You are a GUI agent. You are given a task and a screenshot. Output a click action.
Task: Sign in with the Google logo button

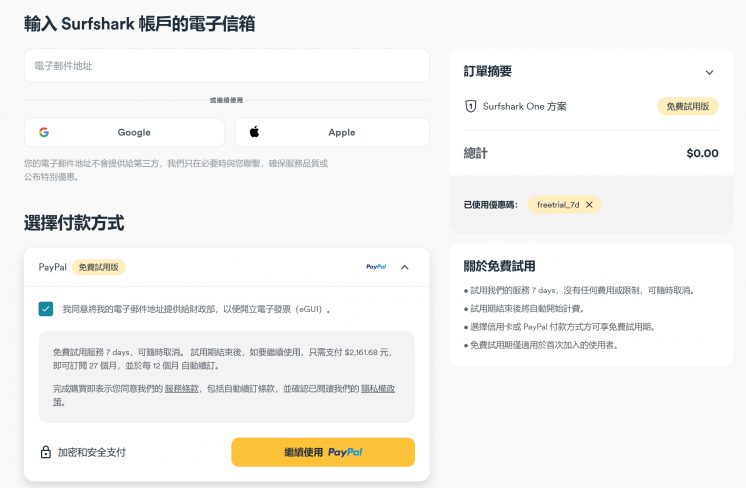coord(126,132)
